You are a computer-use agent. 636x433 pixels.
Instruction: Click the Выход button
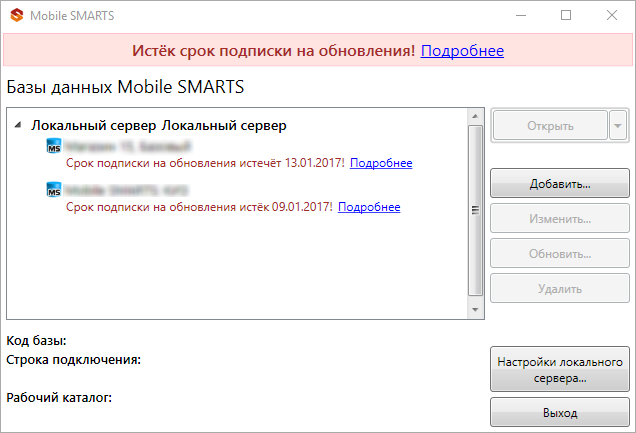(x=560, y=412)
